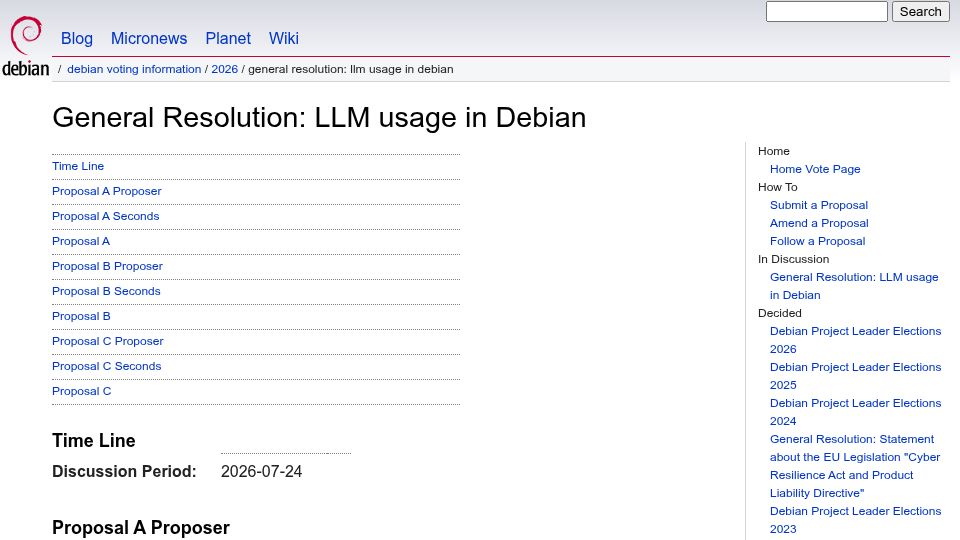Open Follow a Proposal link

[817, 241]
